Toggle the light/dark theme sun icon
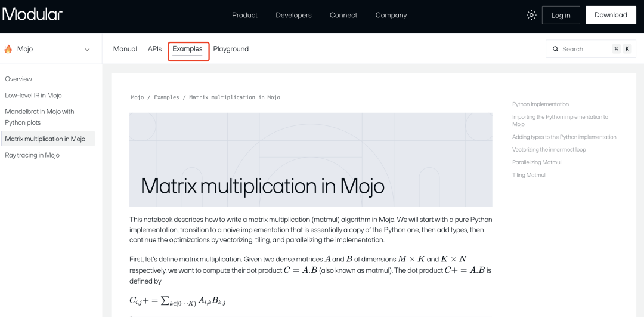Image resolution: width=644 pixels, height=317 pixels. pyautogui.click(x=531, y=15)
